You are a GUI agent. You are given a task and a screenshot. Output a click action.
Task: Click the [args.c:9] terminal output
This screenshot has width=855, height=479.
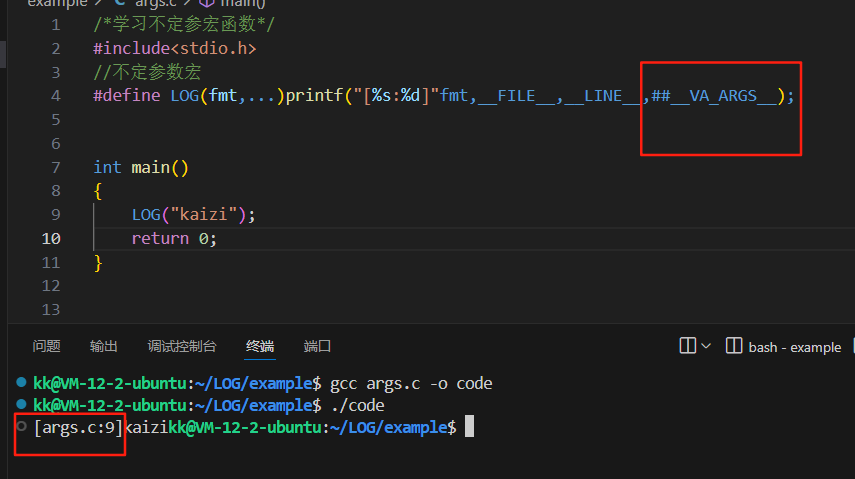[79, 427]
